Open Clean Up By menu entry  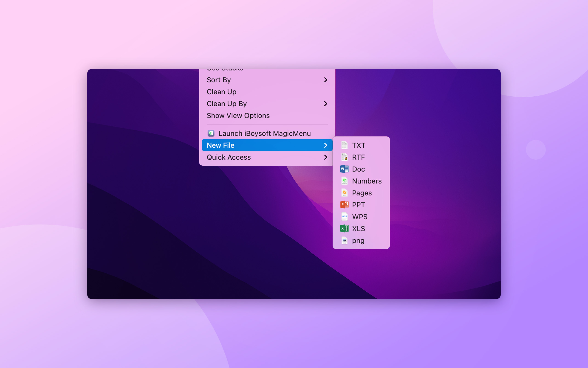click(x=267, y=104)
